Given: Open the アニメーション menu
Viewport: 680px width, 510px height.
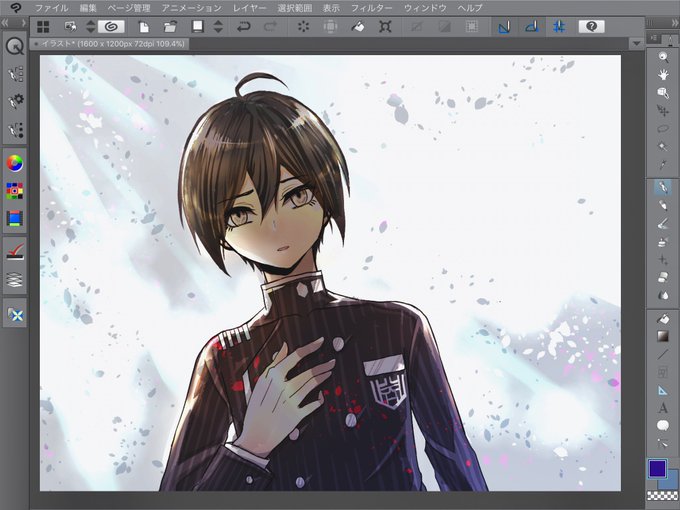Looking at the screenshot, I should point(192,8).
